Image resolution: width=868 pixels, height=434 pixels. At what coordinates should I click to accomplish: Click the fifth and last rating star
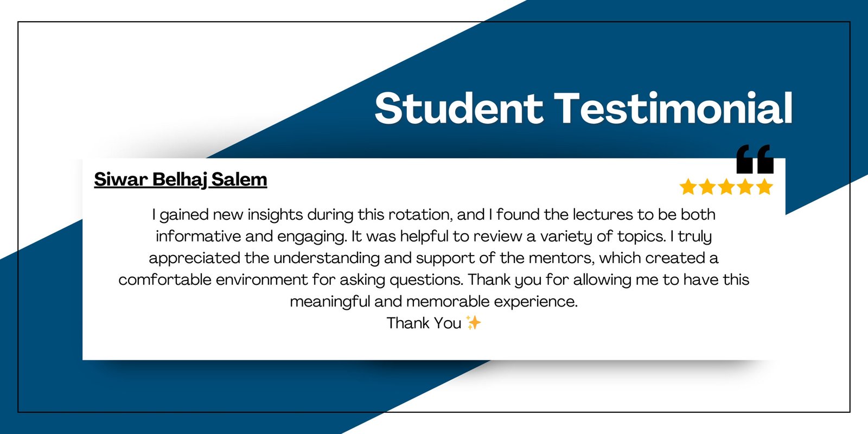[764, 187]
